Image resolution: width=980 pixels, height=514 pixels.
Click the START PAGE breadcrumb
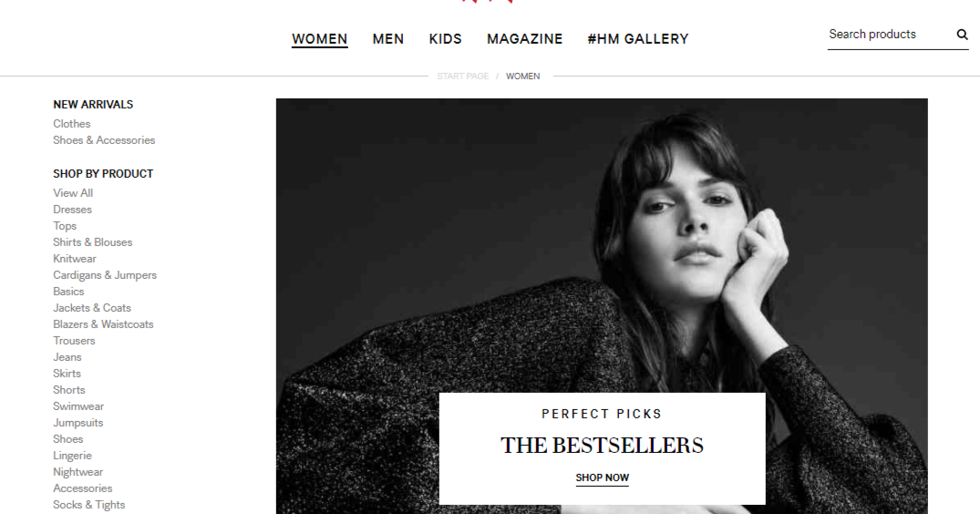coord(462,77)
